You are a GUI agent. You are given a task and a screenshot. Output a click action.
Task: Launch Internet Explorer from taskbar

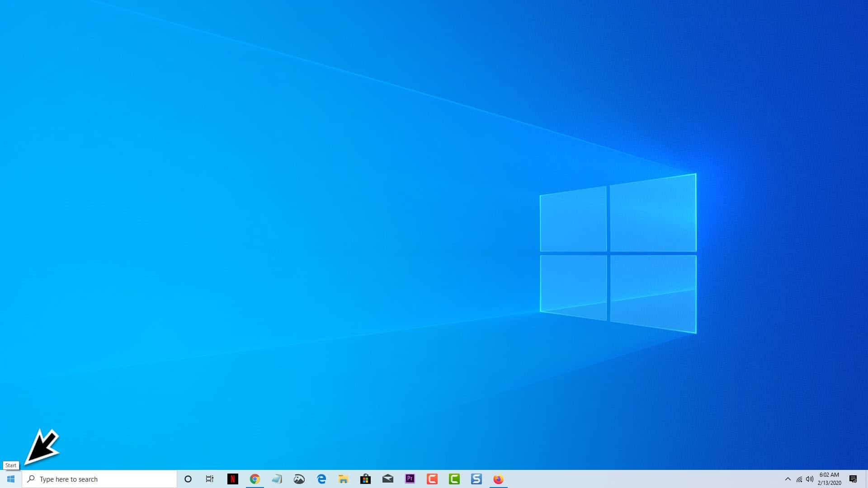[x=321, y=479]
